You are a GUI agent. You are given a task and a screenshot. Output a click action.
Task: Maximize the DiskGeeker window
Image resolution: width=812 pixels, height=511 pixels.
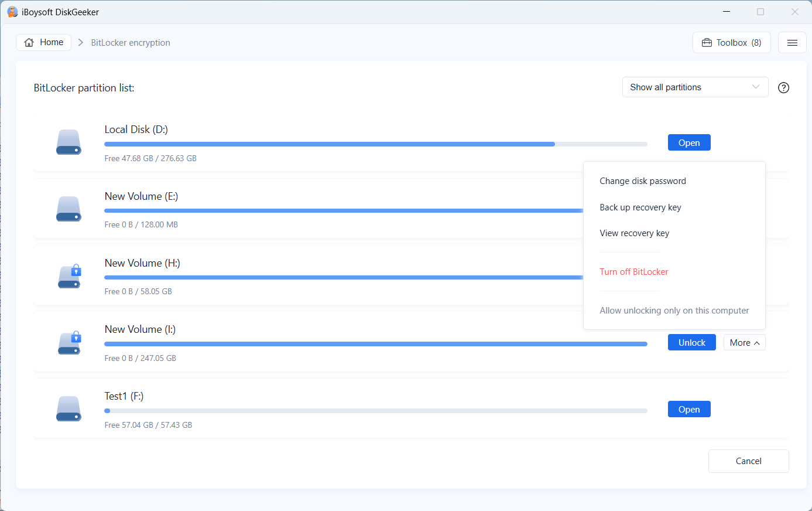coord(760,12)
